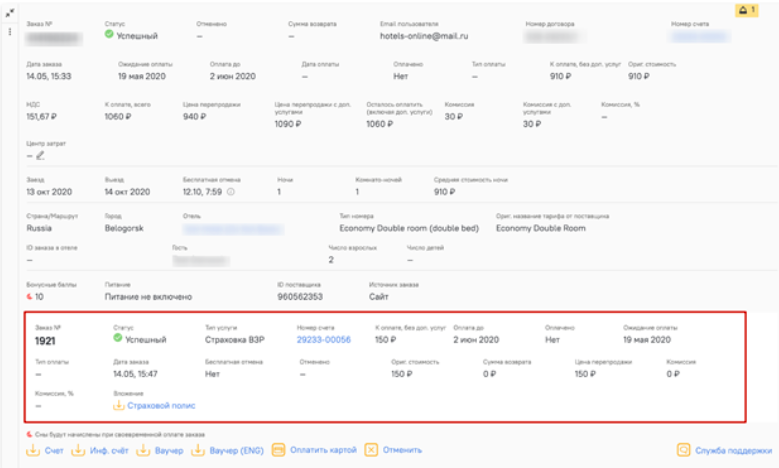Click the bonus note about timely payment
This screenshot has width=779, height=468.
[120, 435]
